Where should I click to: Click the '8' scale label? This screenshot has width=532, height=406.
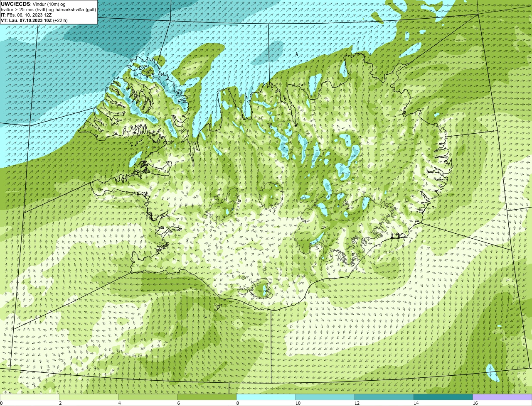coord(238,403)
